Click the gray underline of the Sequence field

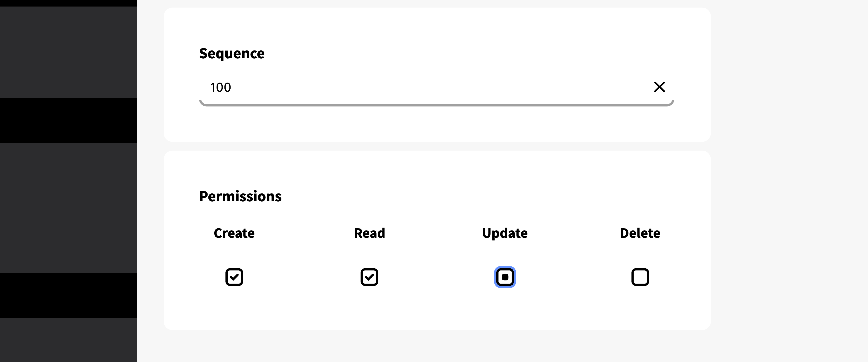click(x=437, y=105)
